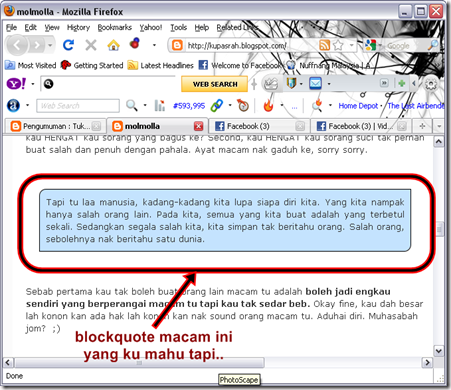Image resolution: width=451 pixels, height=390 pixels.
Task: Click the Alexa Wayback clock icon
Action: tap(243, 106)
